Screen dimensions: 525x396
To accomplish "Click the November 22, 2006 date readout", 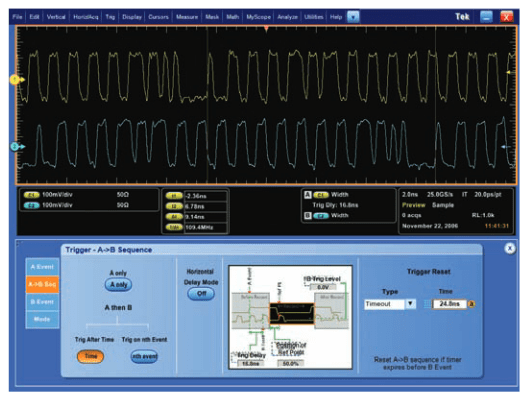I will 430,226.
